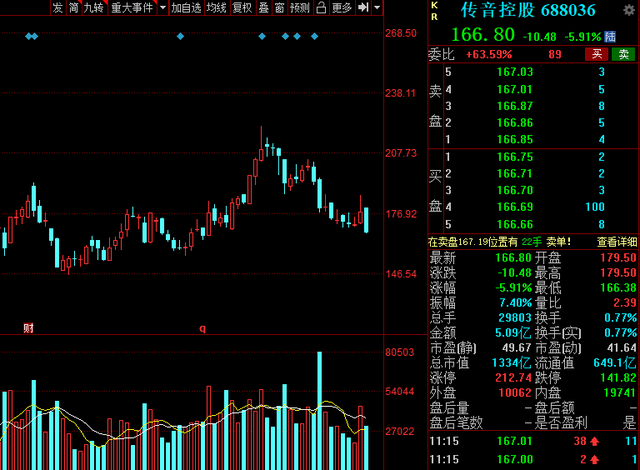Click first blue diamond event marker

(29, 36)
